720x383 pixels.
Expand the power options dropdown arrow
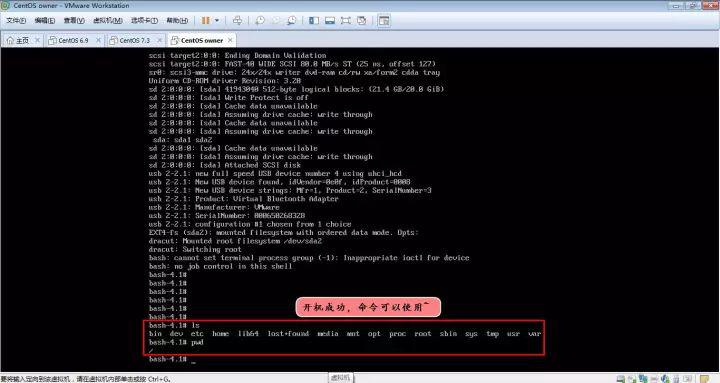pos(217,21)
